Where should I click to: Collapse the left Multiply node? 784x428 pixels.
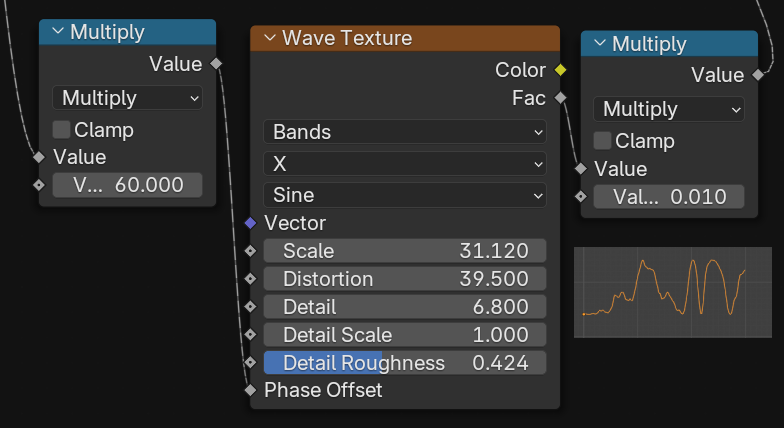[x=57, y=32]
